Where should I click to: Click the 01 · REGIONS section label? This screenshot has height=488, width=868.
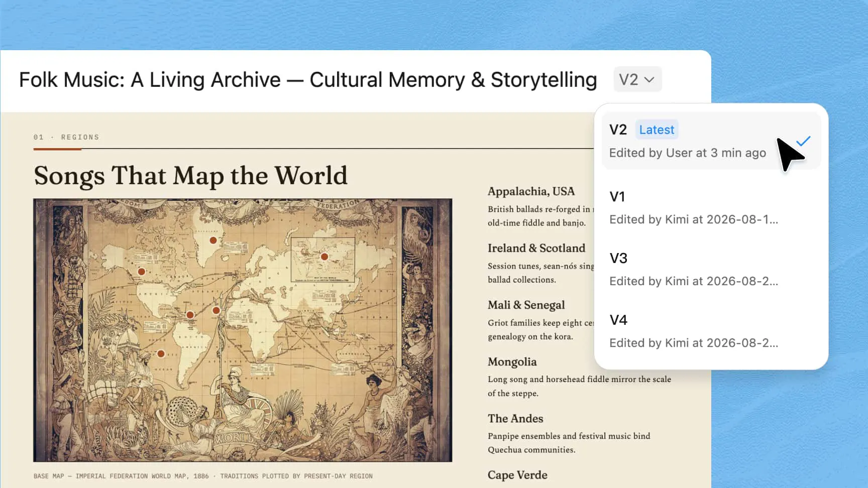click(66, 137)
